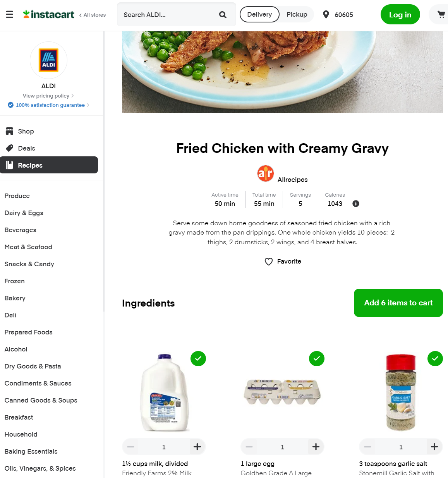Image resolution: width=448 pixels, height=478 pixels.
Task: Focus the Search ALDI input field
Action: coord(169,15)
